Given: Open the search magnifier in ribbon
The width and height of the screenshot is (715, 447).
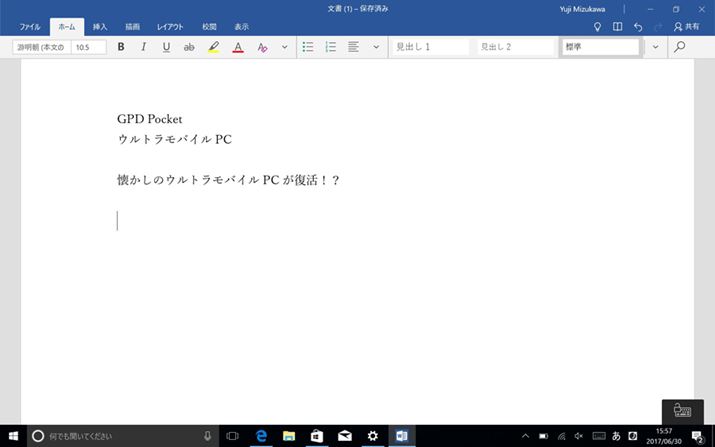Looking at the screenshot, I should (x=680, y=47).
